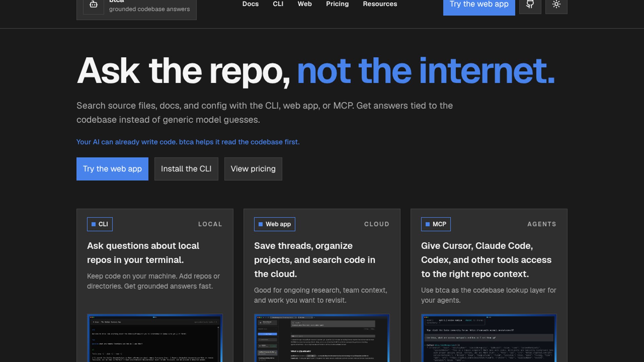Click the btca robot logo icon
The height and width of the screenshot is (362, 644).
point(94,5)
